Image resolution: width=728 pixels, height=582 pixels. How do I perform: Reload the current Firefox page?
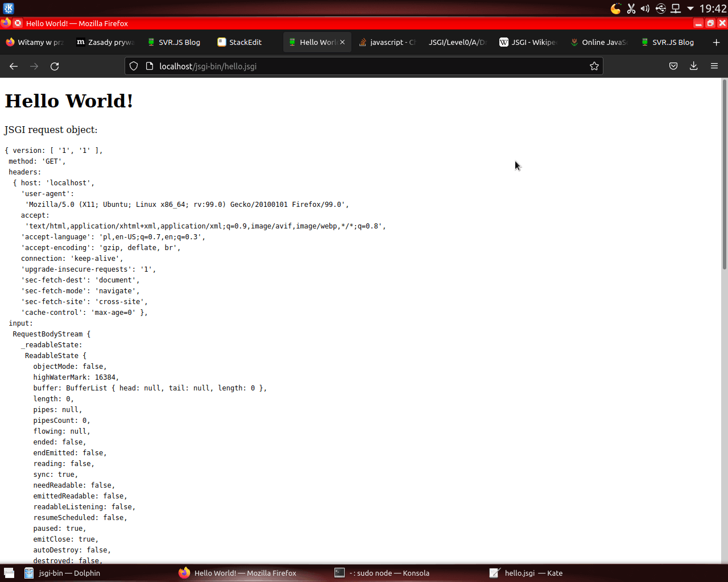point(55,66)
